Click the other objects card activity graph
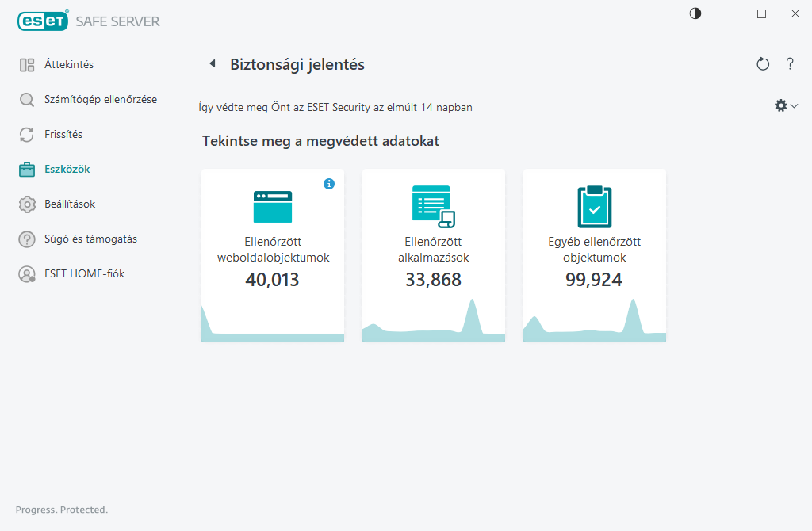812x531 pixels. [595, 320]
